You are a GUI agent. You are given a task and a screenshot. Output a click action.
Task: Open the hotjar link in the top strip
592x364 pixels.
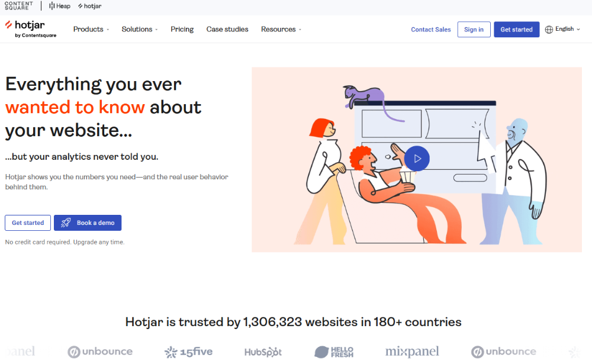[x=89, y=5]
